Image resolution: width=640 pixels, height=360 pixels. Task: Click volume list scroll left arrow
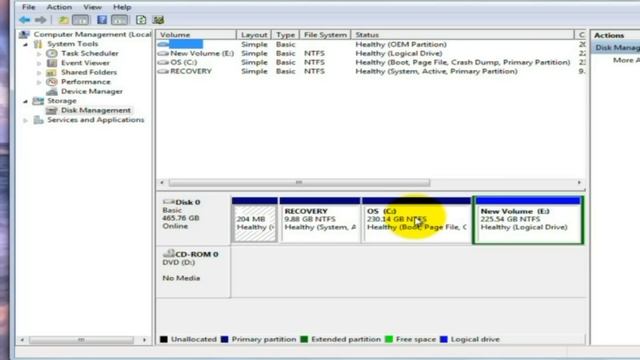(162, 182)
